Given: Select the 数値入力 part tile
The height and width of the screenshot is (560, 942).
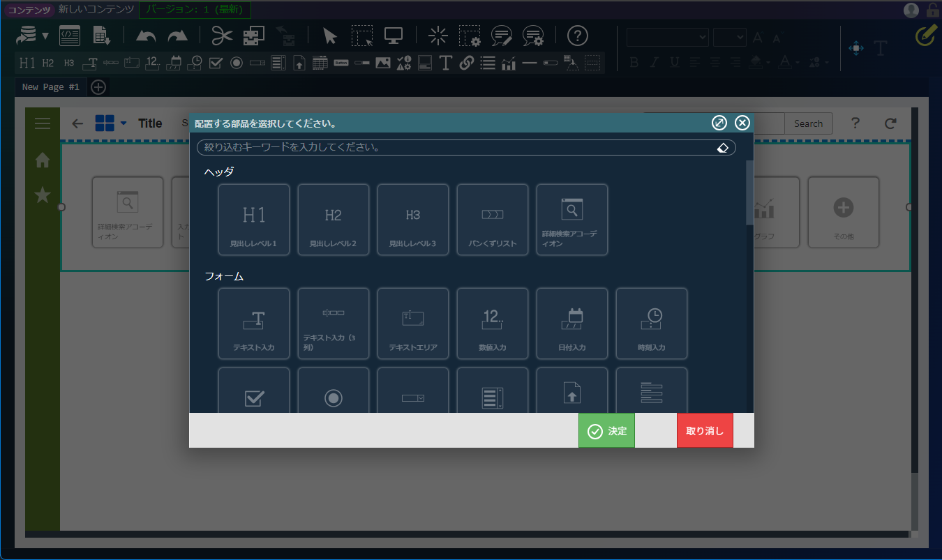Looking at the screenshot, I should coord(493,324).
